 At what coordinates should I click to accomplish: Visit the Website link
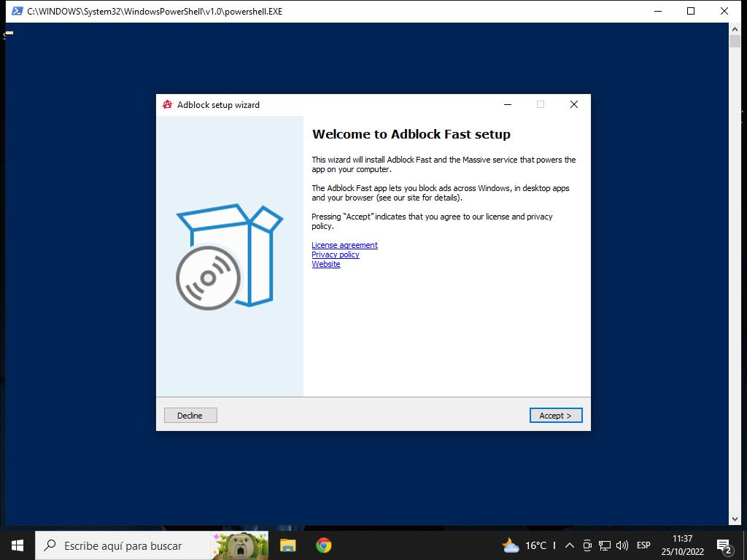[x=326, y=264]
